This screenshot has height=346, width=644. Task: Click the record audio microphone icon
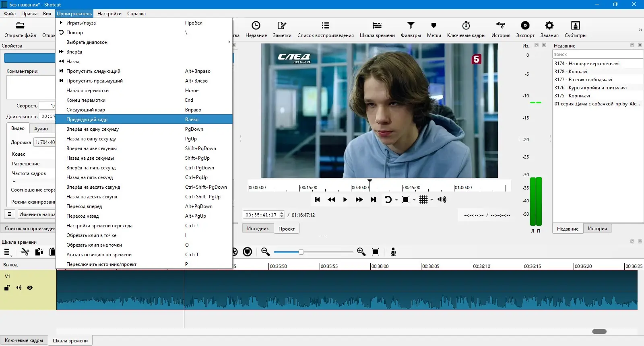point(393,252)
